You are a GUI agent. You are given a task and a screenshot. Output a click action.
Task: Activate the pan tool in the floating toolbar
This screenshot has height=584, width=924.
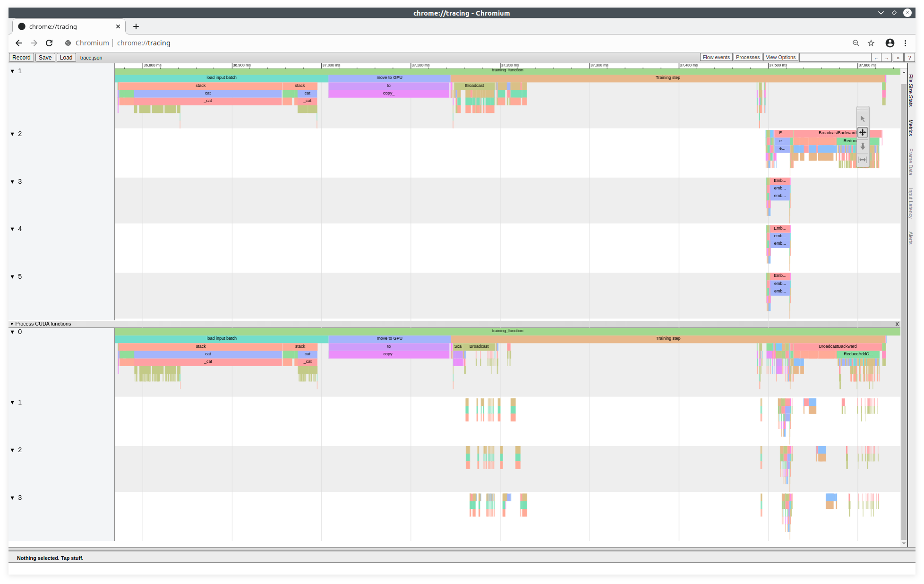[862, 132]
